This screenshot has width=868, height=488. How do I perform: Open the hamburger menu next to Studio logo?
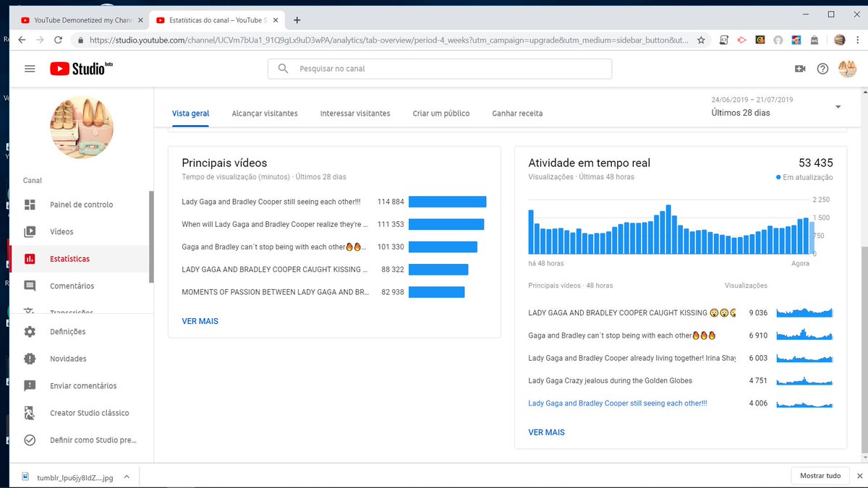[30, 69]
